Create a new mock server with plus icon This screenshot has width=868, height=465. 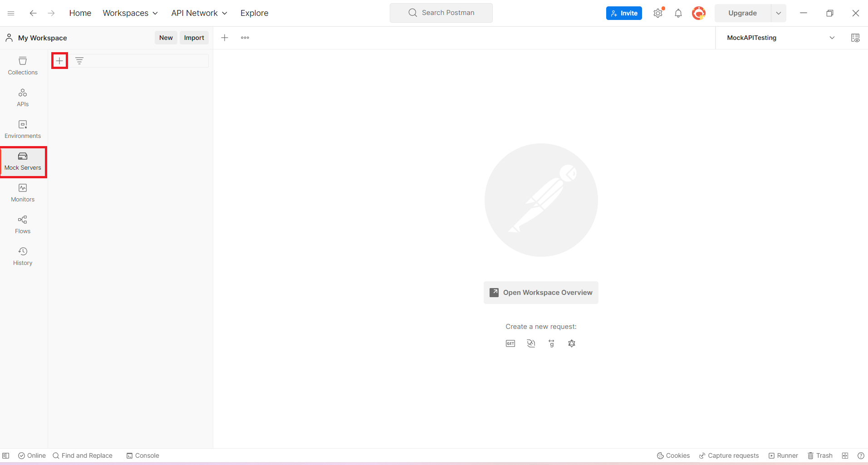[59, 61]
